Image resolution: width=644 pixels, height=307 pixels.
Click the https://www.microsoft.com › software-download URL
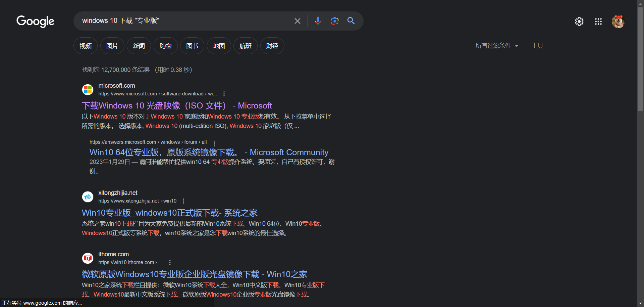point(158,94)
